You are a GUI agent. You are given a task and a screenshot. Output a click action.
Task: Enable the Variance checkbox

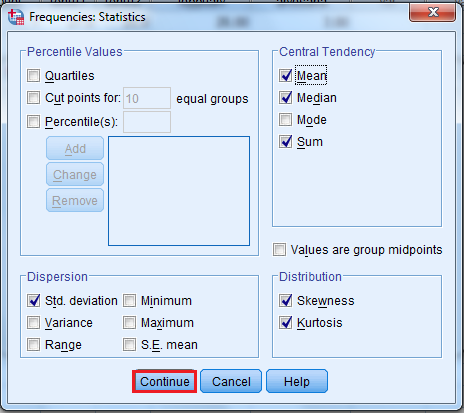pyautogui.click(x=33, y=322)
